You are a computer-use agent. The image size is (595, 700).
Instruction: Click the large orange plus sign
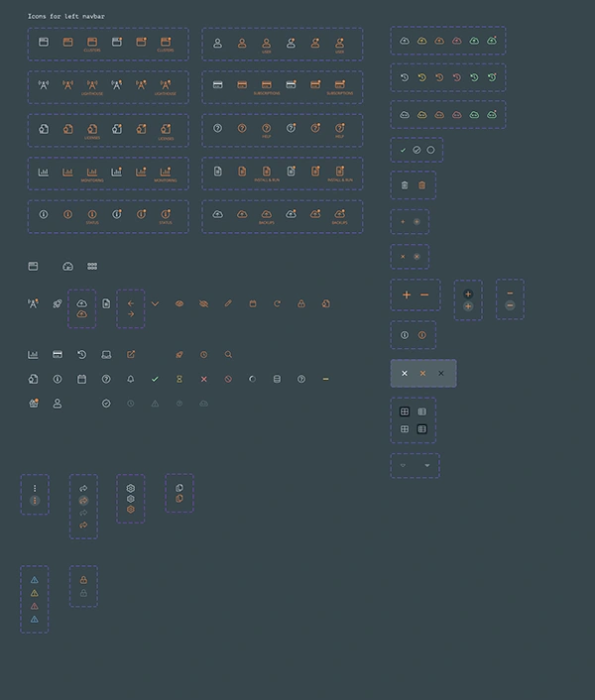(407, 294)
